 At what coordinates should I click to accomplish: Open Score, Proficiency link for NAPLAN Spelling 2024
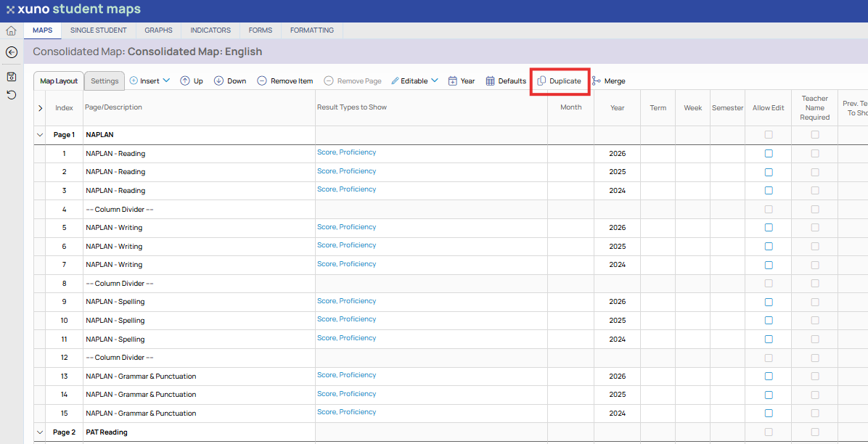pos(346,338)
